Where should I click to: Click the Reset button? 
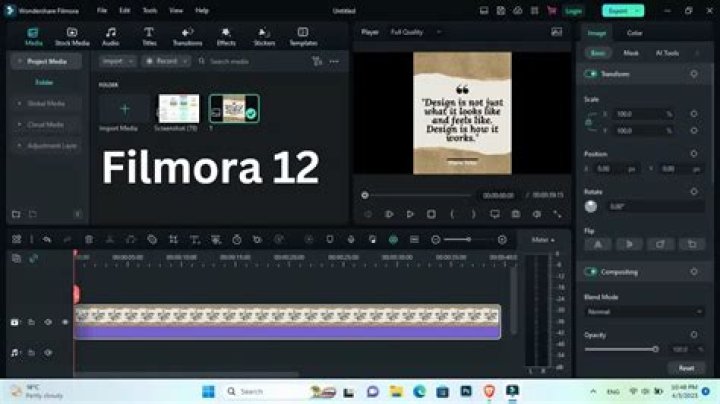pos(686,368)
